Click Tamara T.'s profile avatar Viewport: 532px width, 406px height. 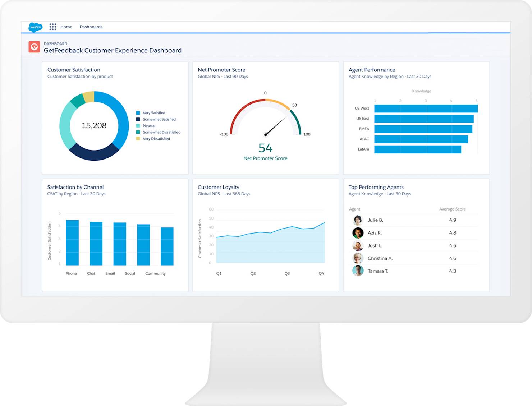pos(358,271)
